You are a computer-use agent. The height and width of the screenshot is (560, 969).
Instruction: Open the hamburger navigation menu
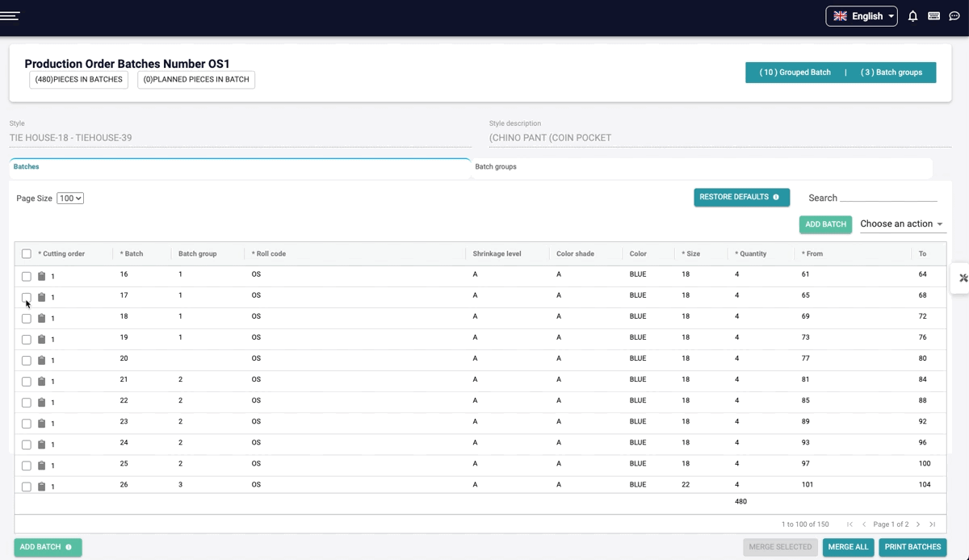pyautogui.click(x=10, y=16)
